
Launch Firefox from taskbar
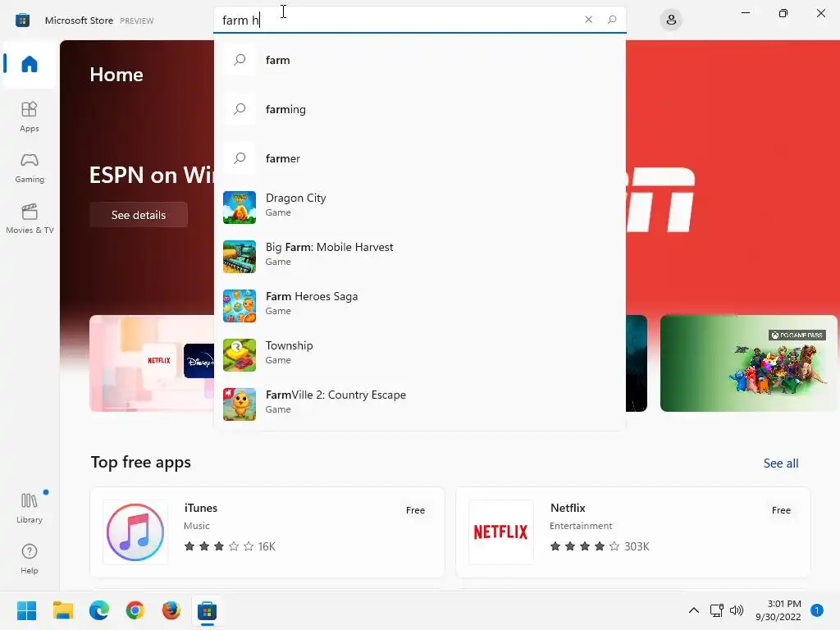pos(171,610)
